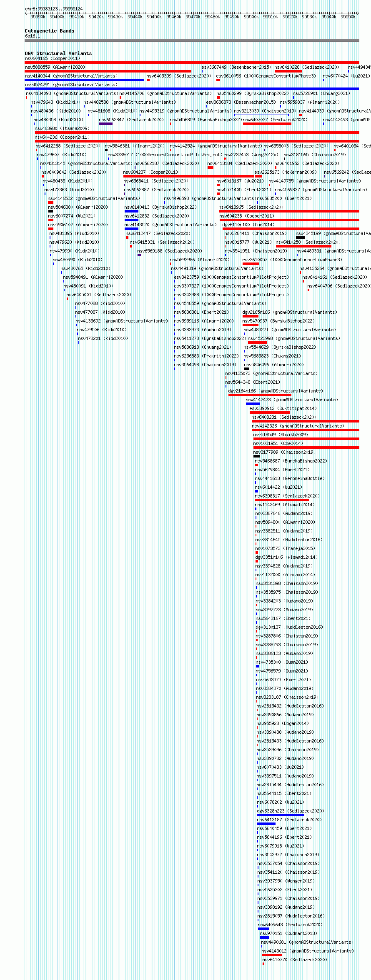Open variant nsv6410770 (Sedlazeck2020)
The image size is (371, 980).
[x=295, y=960]
